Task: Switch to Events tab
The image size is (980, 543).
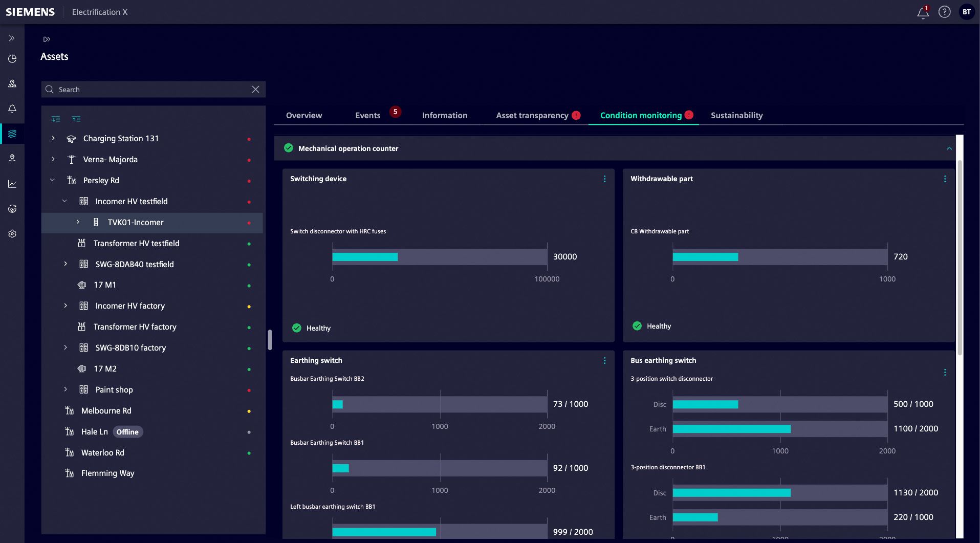Action: tap(368, 115)
